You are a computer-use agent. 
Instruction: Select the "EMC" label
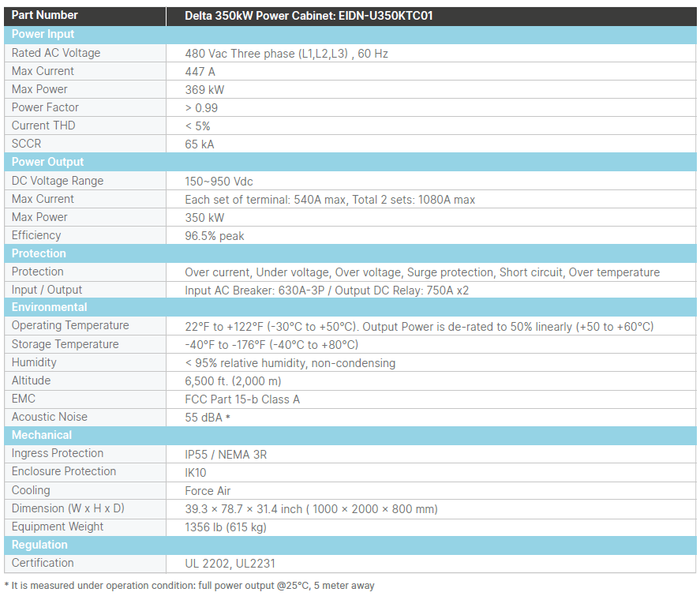click(x=23, y=399)
